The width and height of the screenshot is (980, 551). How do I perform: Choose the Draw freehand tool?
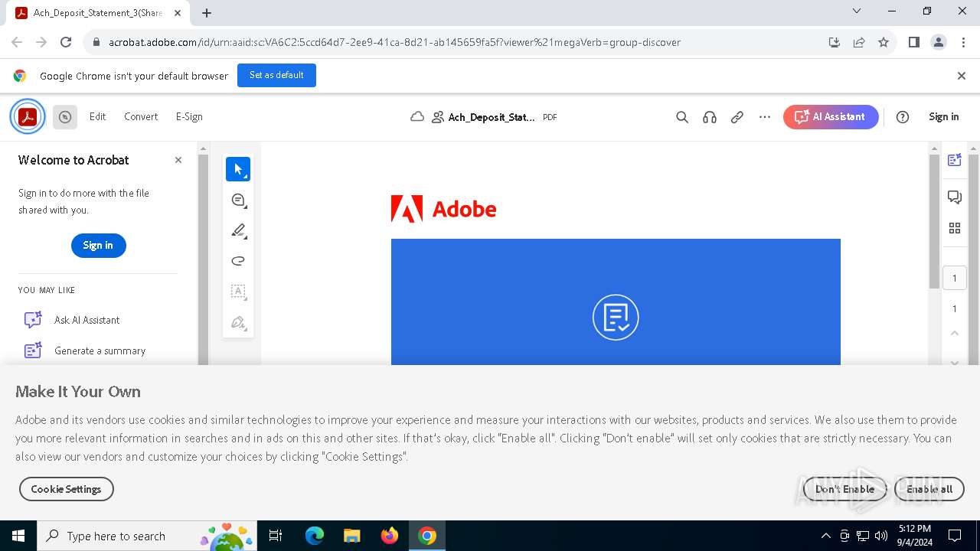pos(238,261)
